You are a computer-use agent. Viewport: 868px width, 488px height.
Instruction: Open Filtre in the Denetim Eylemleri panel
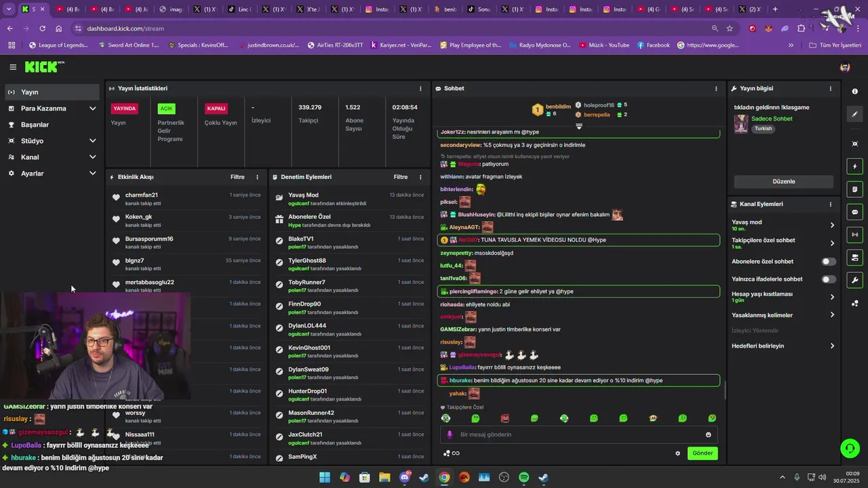401,177
